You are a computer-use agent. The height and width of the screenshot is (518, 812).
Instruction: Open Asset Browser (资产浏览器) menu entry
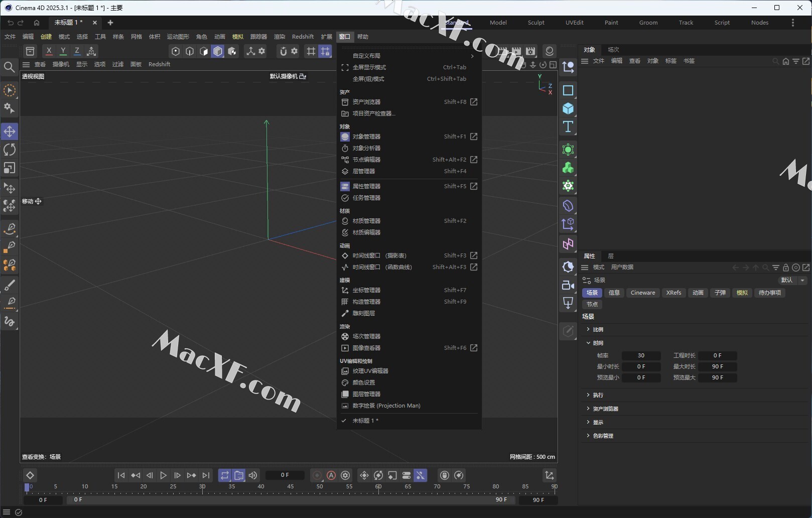(x=409, y=102)
